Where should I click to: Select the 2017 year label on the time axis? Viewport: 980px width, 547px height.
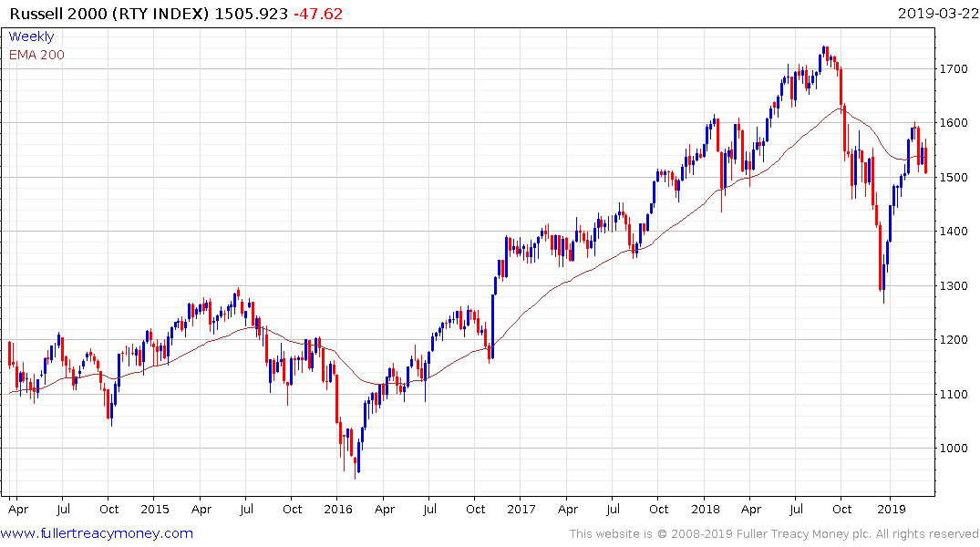521,509
